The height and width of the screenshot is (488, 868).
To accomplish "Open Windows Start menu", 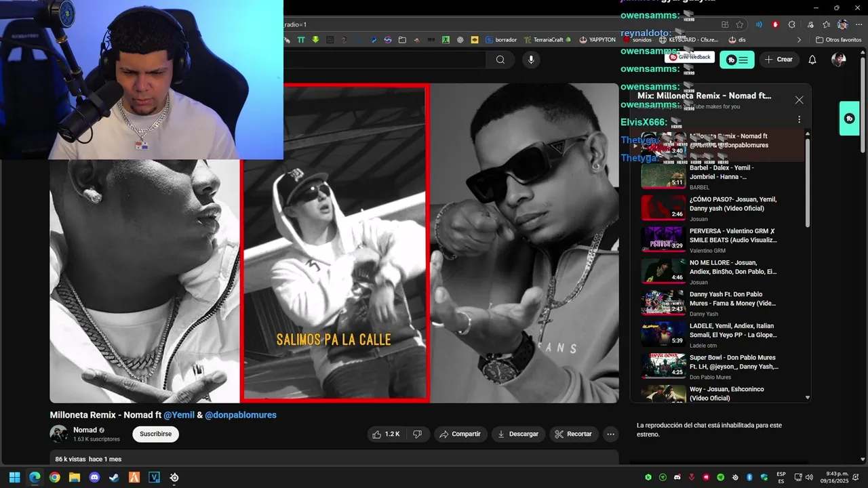I will pos(14,477).
